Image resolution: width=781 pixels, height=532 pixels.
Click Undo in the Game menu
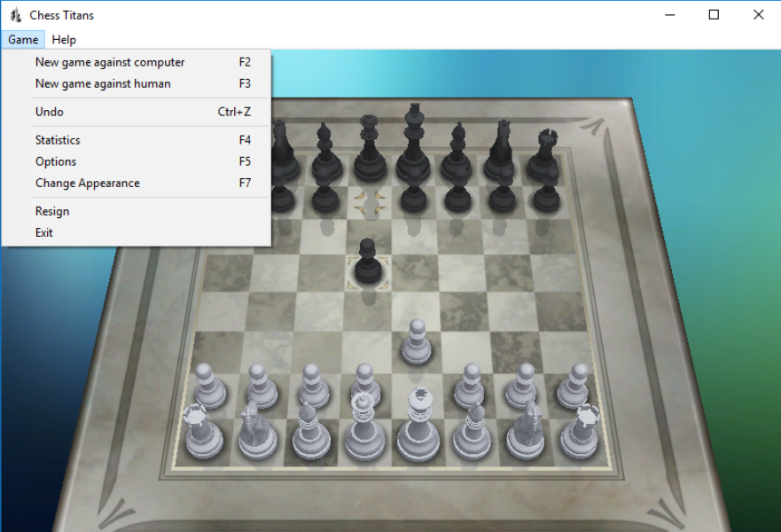(136, 112)
